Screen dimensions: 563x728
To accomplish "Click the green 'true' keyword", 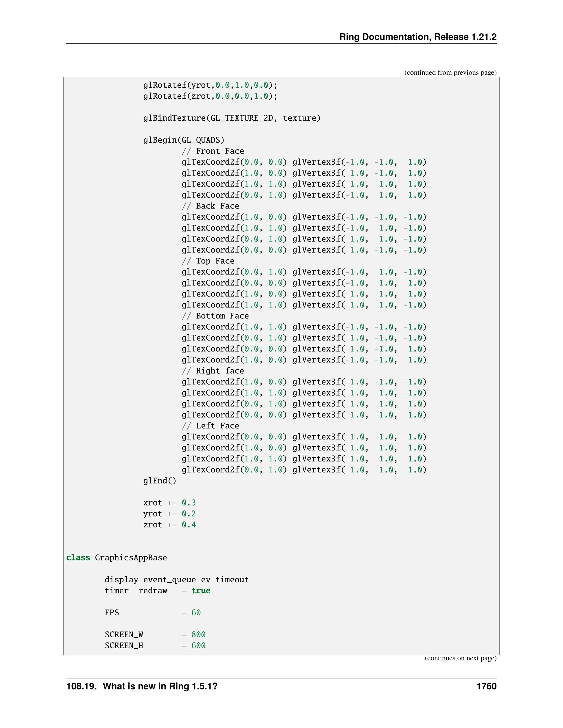I will 201,591.
